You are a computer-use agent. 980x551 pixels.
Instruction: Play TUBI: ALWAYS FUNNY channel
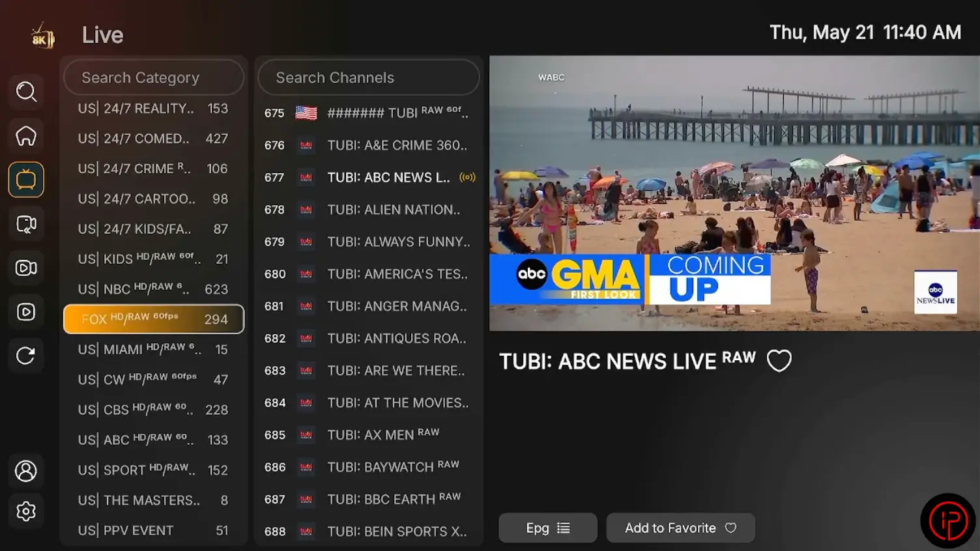369,242
